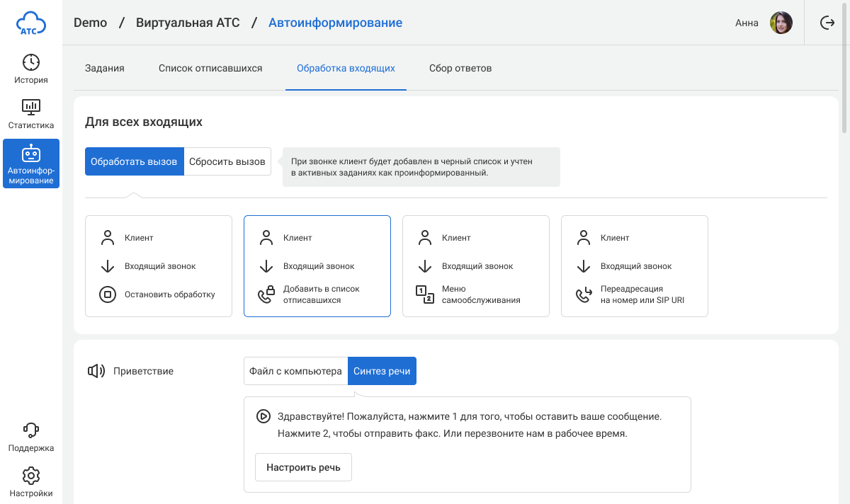Viewport: 850px width, 504px height.
Task: Play the greeting speech preview
Action: 263,416
